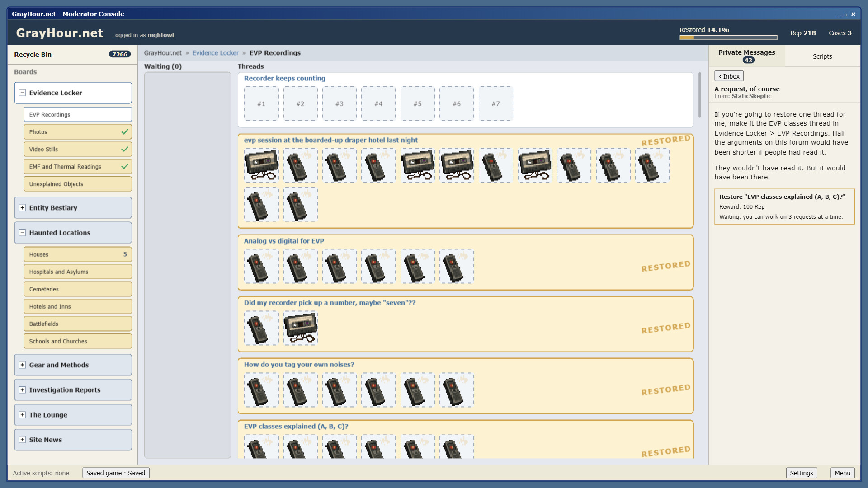Open Schools and Churches sub-board
Screen dimensions: 868x488
78,341
